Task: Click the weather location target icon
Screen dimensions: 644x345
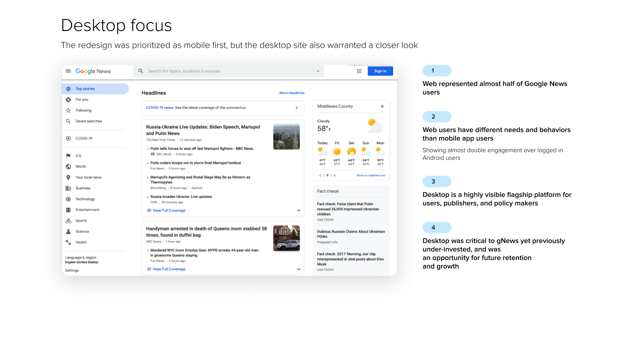Action: (382, 106)
